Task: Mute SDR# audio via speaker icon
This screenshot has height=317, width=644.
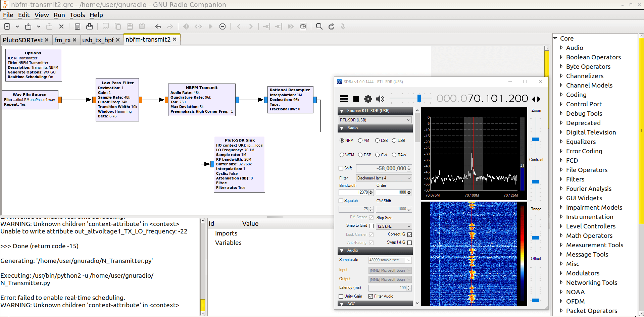Action: [380, 99]
